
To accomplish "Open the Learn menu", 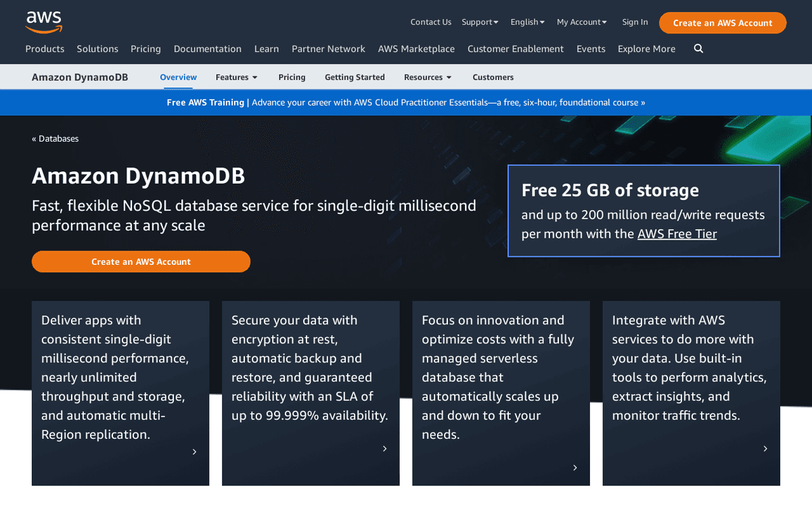I will click(x=267, y=49).
